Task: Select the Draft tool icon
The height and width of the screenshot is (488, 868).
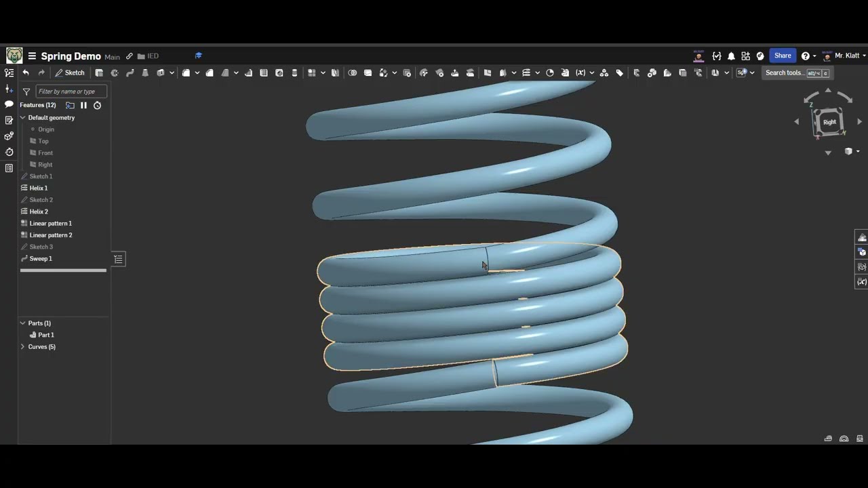Action: pos(225,73)
